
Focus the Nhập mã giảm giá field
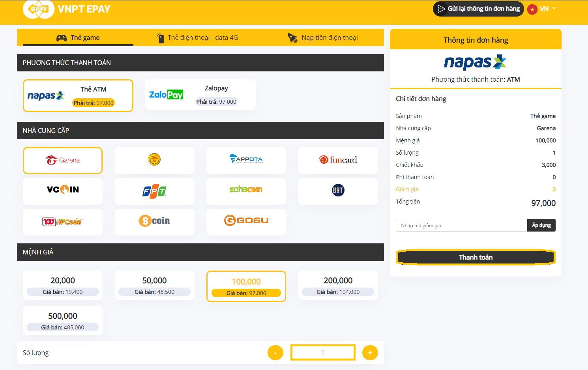pyautogui.click(x=461, y=225)
